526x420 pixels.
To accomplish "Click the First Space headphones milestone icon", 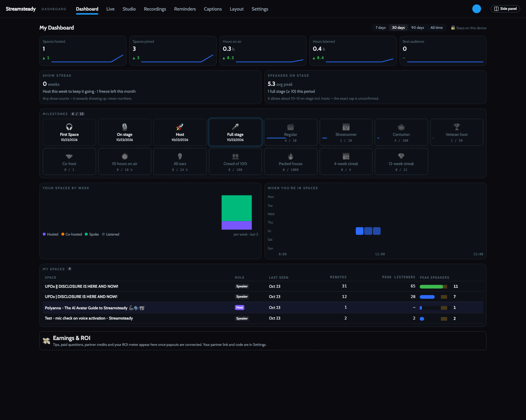I will point(69,127).
